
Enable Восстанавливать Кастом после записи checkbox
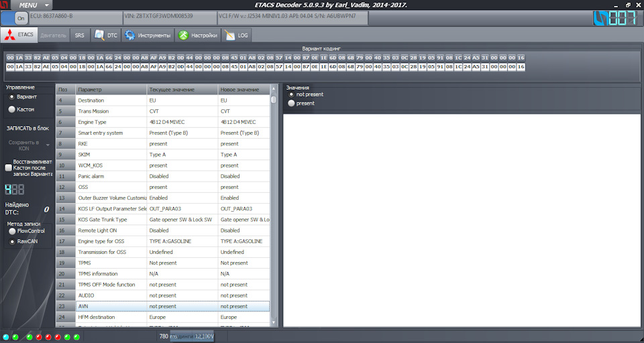8,167
